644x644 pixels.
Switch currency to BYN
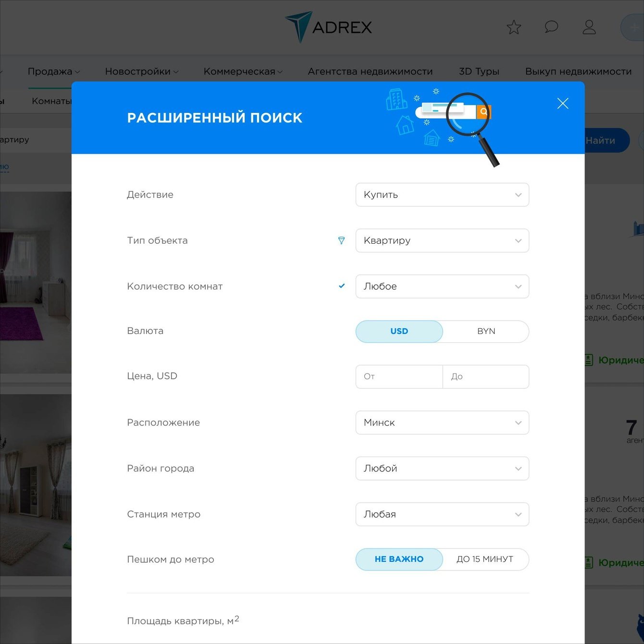pos(486,331)
